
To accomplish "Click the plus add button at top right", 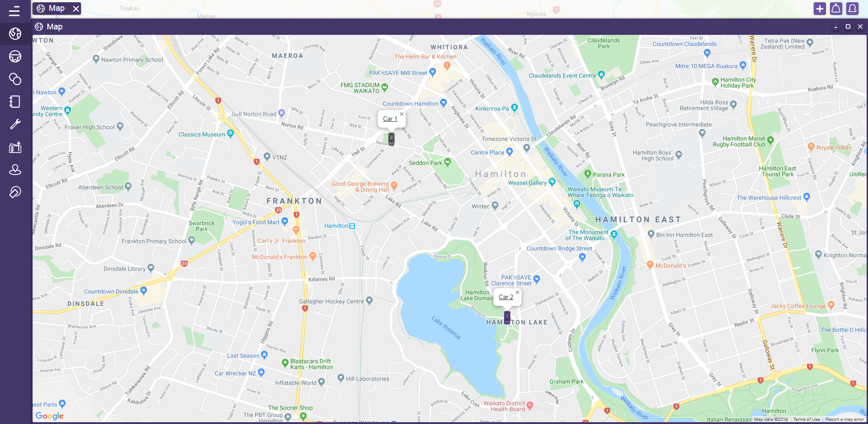I will (x=820, y=9).
